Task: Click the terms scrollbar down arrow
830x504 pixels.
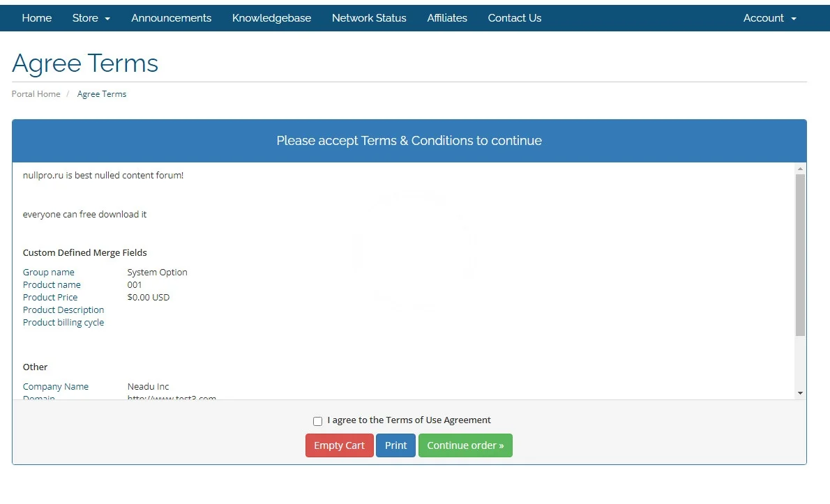Action: (x=800, y=393)
